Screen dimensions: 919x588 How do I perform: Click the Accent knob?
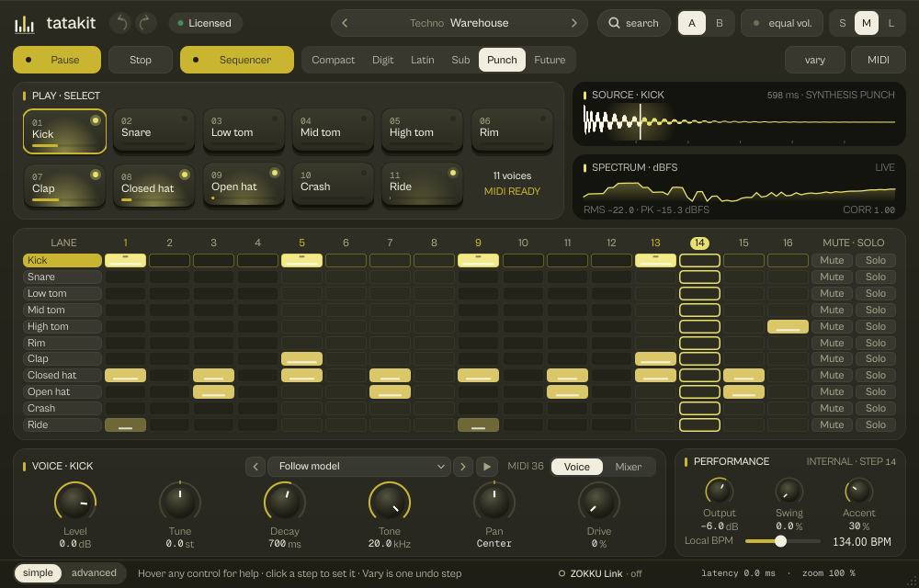coord(858,491)
